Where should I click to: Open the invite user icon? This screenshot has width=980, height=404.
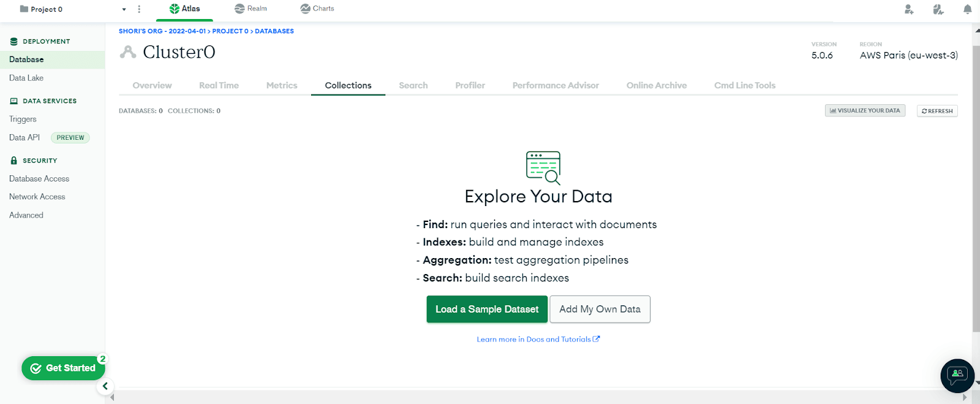click(909, 9)
